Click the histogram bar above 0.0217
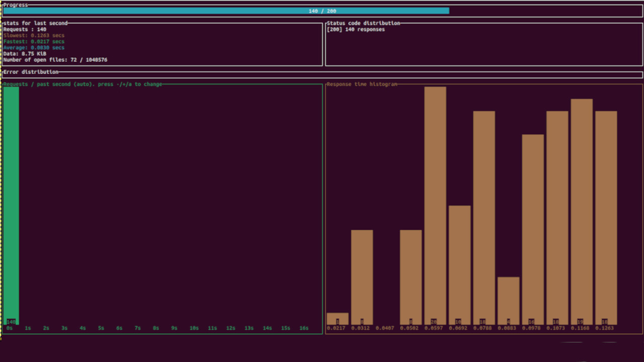Screen dimensions: 644x362 click(338, 319)
